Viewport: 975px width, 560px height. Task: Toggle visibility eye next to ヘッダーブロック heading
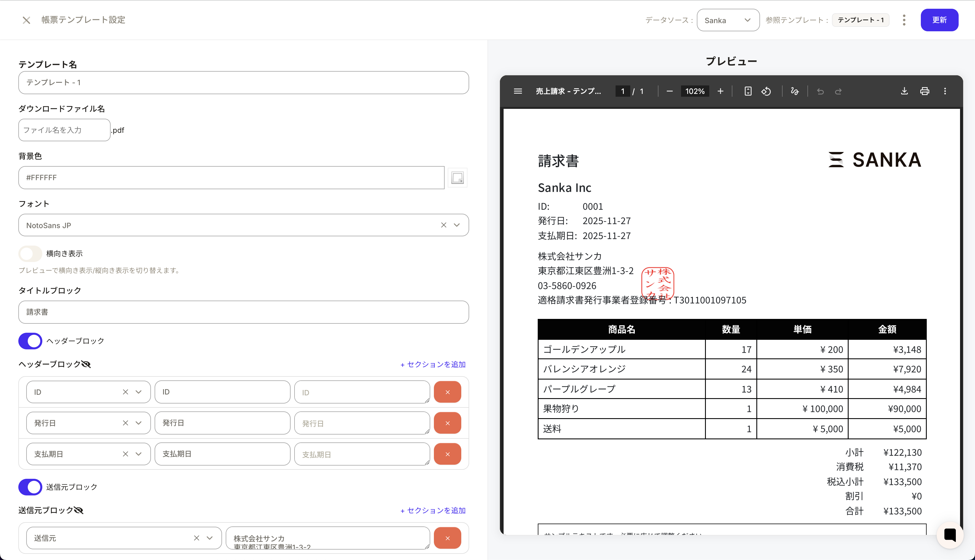coord(86,364)
